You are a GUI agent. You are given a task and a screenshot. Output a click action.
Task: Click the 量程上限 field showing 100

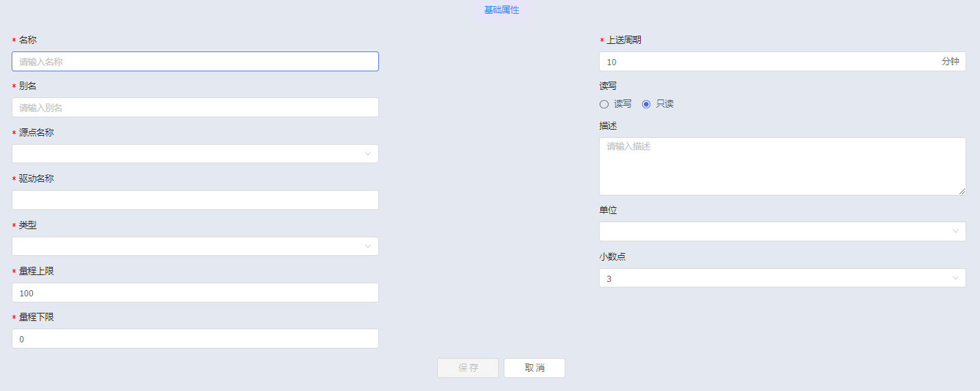pyautogui.click(x=195, y=293)
